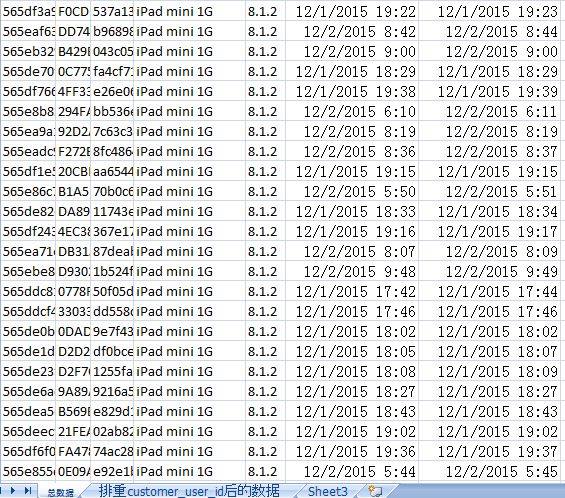Click cell containing 87dea
This screenshot has height=498, width=565.
pos(112,252)
